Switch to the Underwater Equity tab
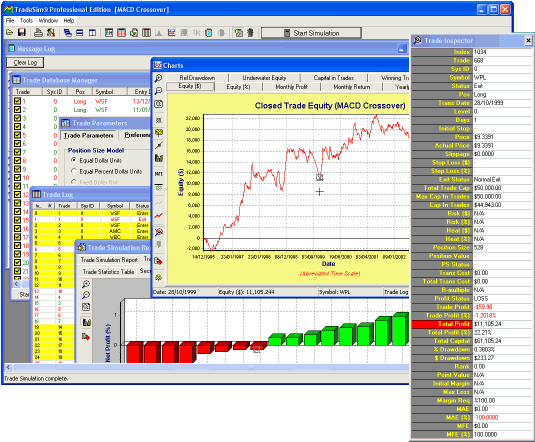Viewport: 535px width, 442px height. [x=264, y=78]
